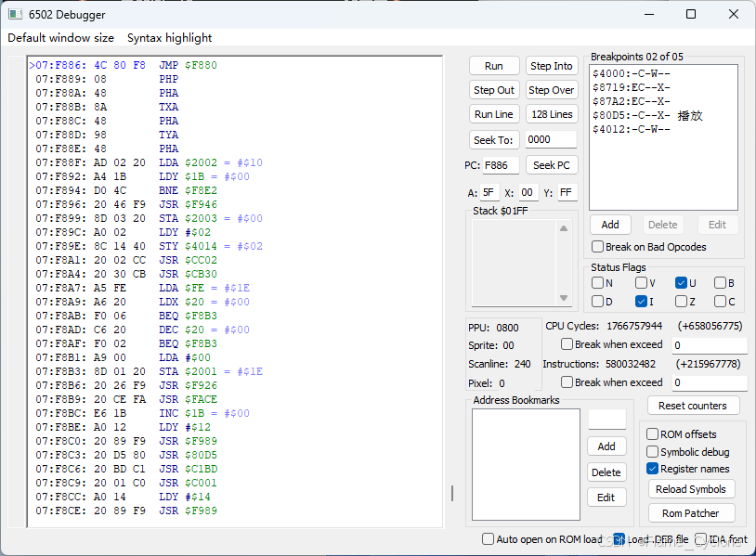Click the Seek To: button
Screen dimensions: 756x556
pos(494,140)
